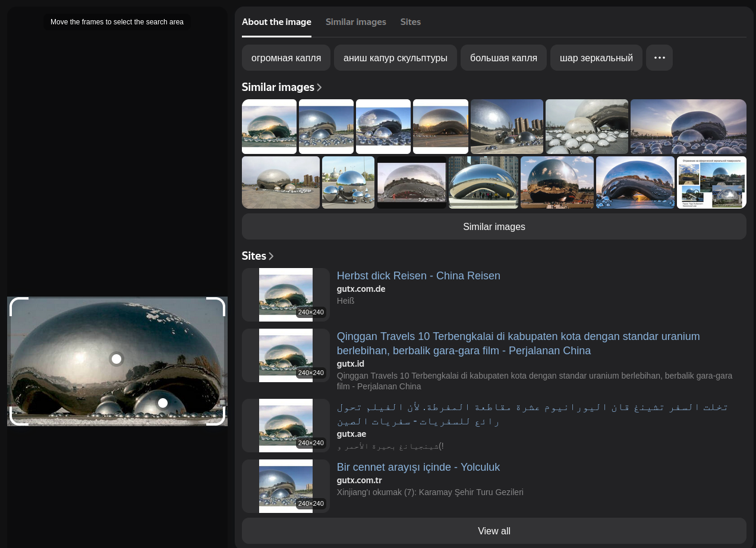Select the большая капля suggestion chip
Viewport: 756px width, 548px height.
click(x=503, y=58)
